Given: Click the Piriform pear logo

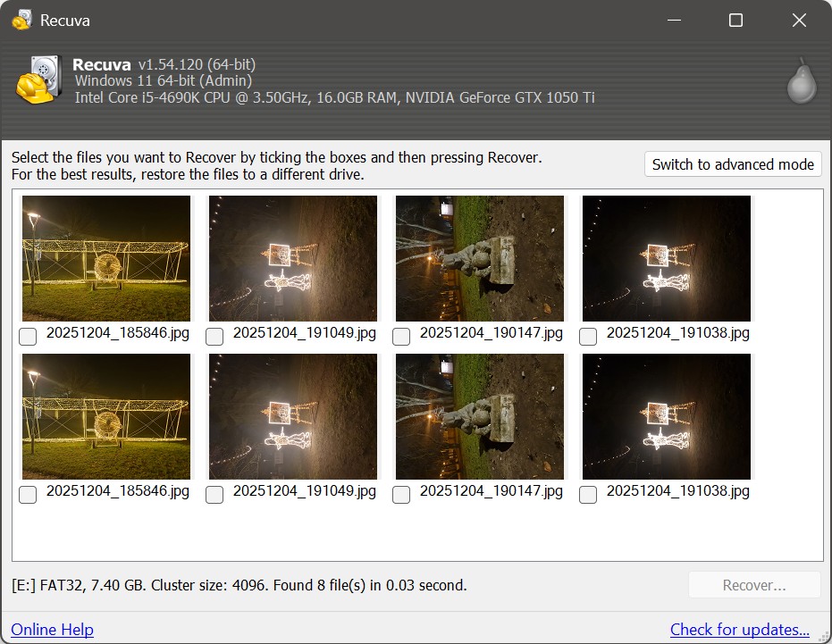Looking at the screenshot, I should 802,80.
